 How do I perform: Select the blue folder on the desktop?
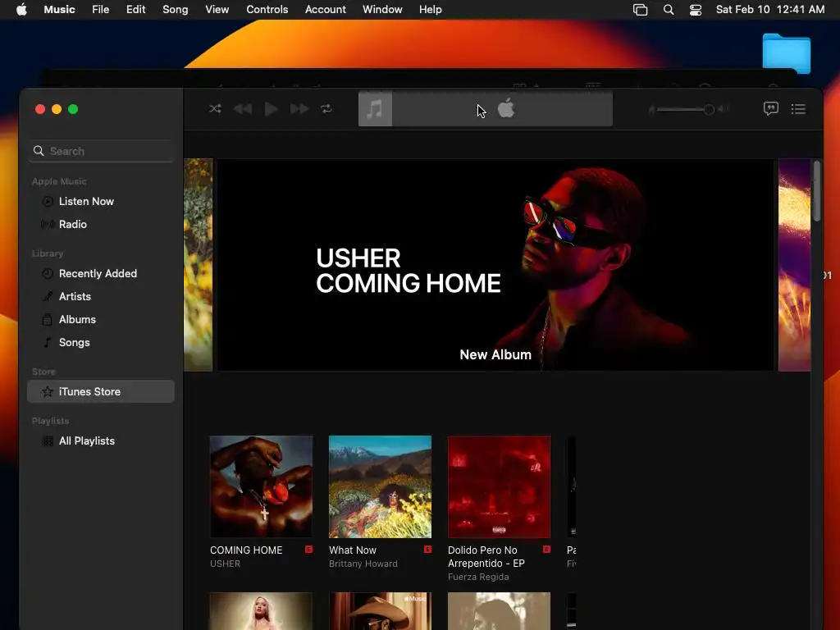[x=787, y=53]
